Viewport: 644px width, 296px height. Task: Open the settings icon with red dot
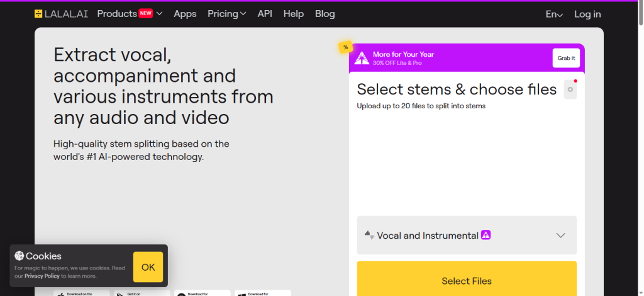(570, 89)
